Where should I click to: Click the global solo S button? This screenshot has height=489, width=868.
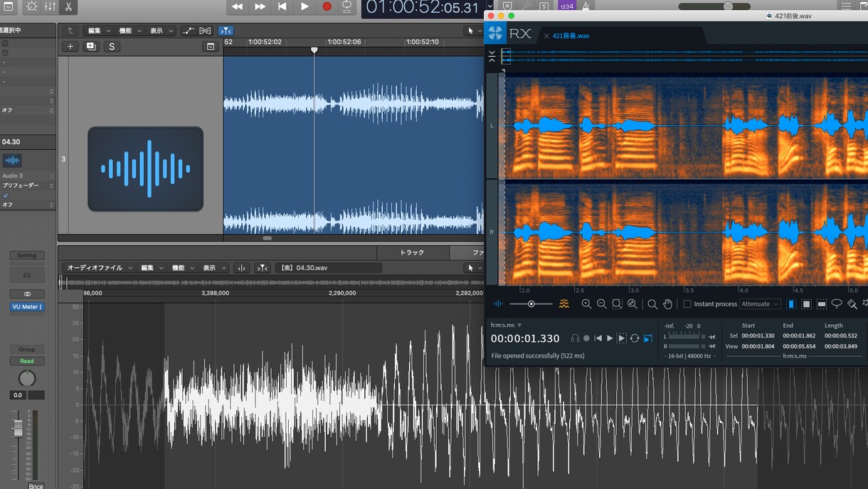(x=112, y=46)
